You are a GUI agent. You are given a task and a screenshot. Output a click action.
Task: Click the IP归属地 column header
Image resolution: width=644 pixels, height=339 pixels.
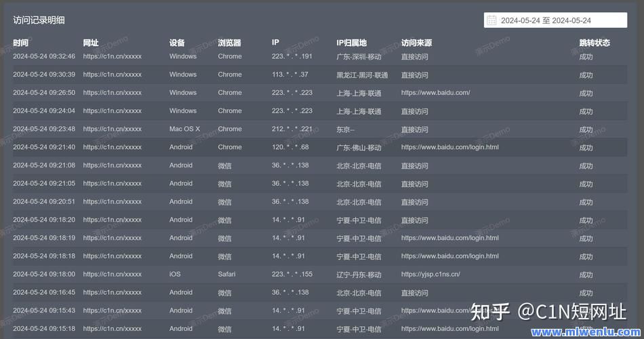click(351, 43)
